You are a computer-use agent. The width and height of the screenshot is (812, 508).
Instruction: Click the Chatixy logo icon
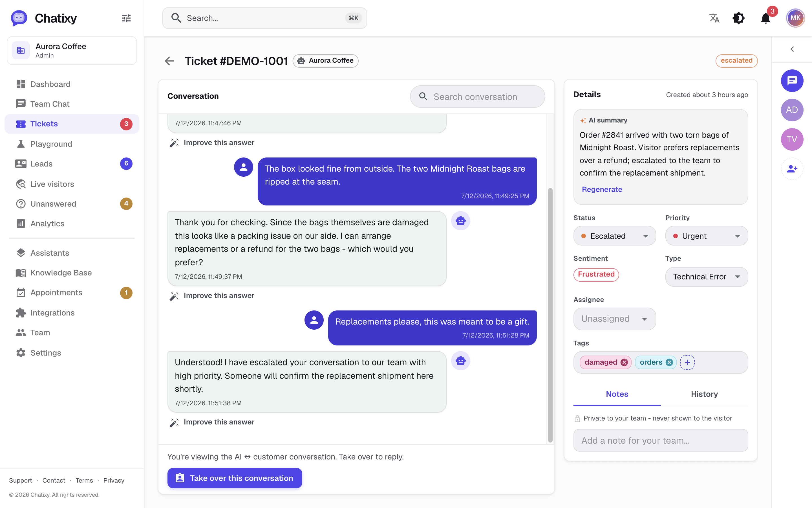pos(19,18)
